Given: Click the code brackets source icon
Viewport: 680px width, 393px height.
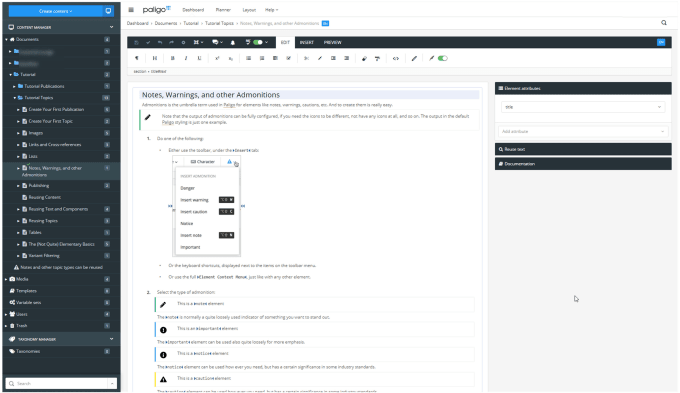Looking at the screenshot, I should pyautogui.click(x=396, y=59).
